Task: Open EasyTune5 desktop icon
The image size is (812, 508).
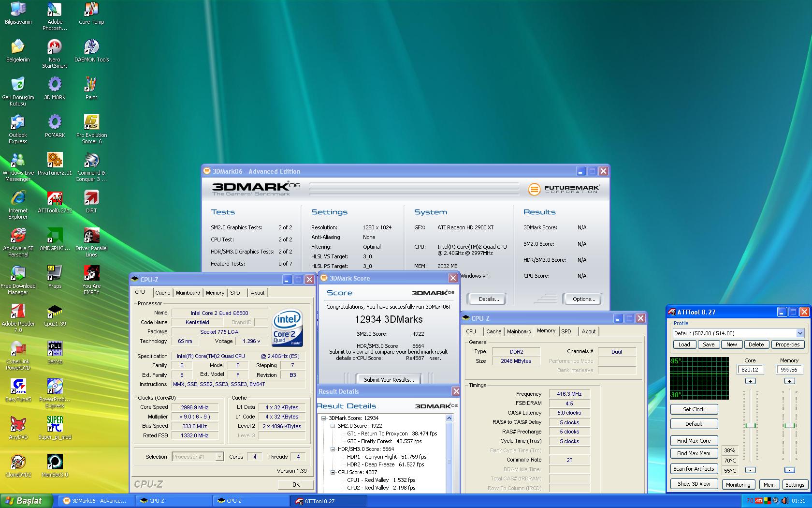Action: pyautogui.click(x=18, y=390)
